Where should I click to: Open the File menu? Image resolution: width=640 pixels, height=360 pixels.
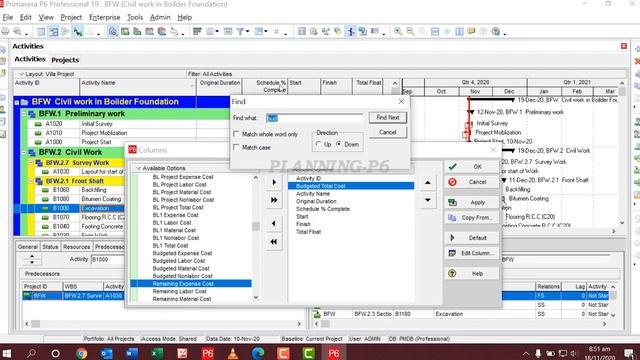coord(8,18)
